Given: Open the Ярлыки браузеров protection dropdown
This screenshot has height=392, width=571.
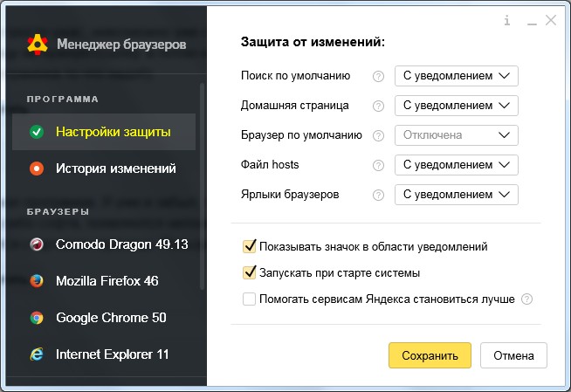Looking at the screenshot, I should point(457,195).
